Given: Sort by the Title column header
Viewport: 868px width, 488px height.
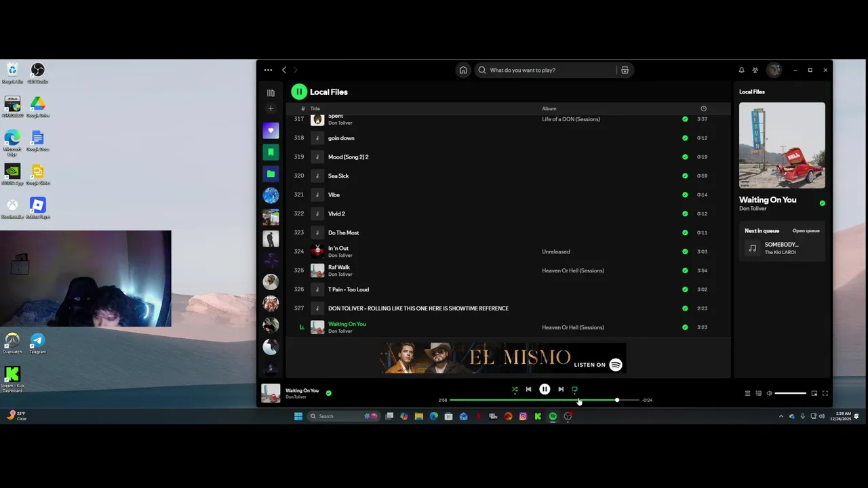Looking at the screenshot, I should [x=315, y=108].
